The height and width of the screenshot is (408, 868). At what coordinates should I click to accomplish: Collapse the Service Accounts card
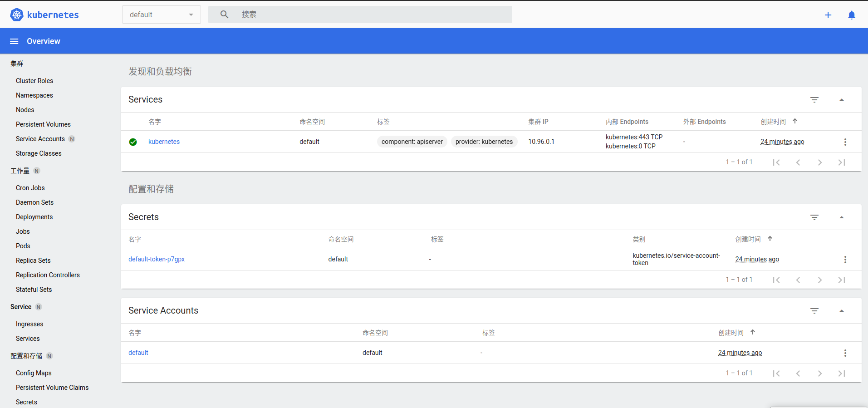click(x=842, y=311)
